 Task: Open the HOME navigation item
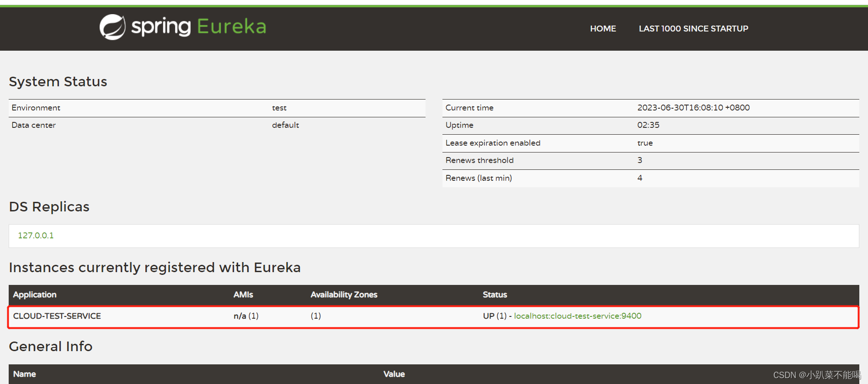(603, 29)
